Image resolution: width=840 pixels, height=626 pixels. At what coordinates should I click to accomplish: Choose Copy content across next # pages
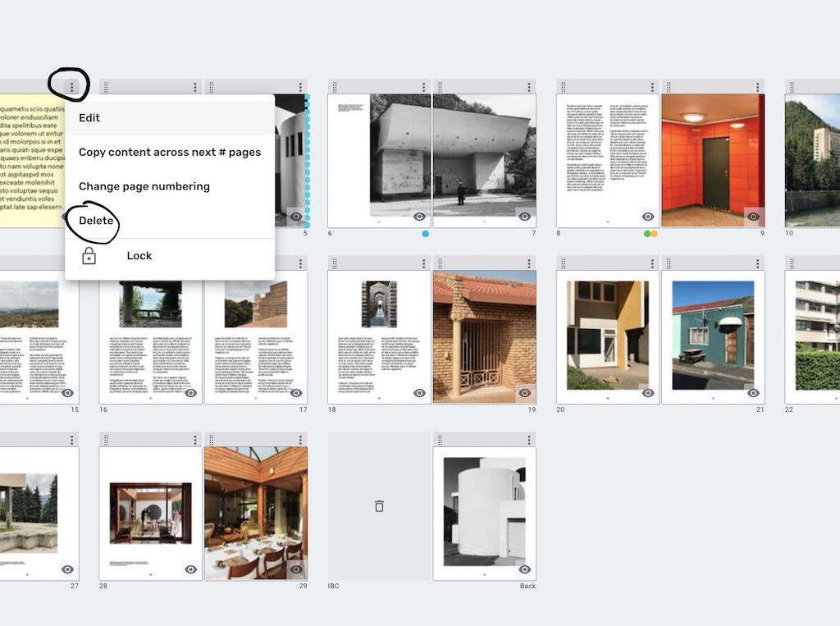click(170, 152)
